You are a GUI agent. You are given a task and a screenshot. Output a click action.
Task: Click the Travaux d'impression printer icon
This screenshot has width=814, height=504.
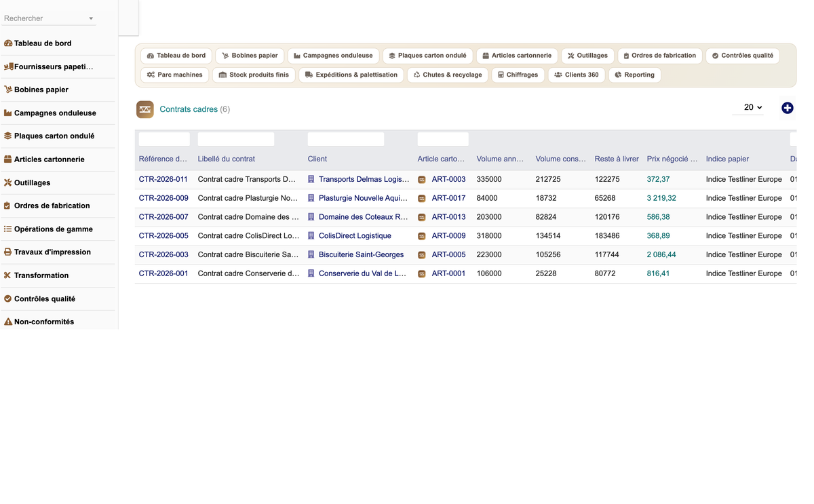tap(8, 252)
